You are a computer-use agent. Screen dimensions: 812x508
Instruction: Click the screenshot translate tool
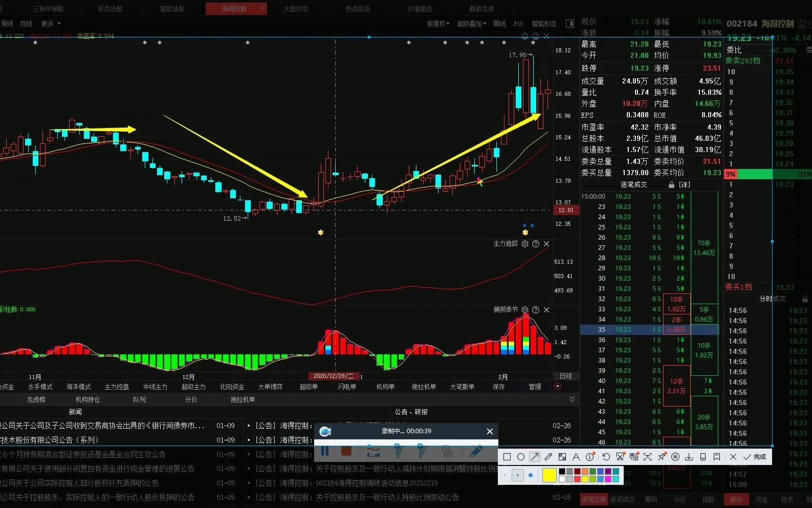(x=634, y=457)
